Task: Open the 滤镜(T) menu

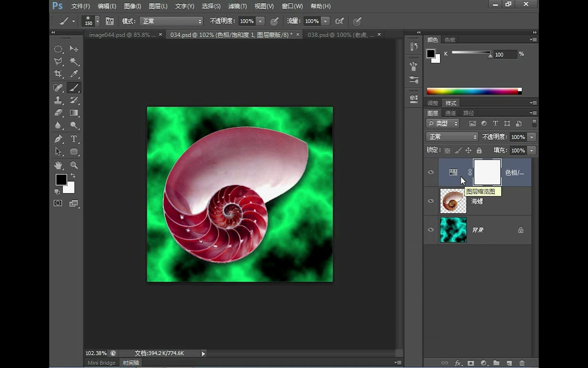Action: (238, 6)
